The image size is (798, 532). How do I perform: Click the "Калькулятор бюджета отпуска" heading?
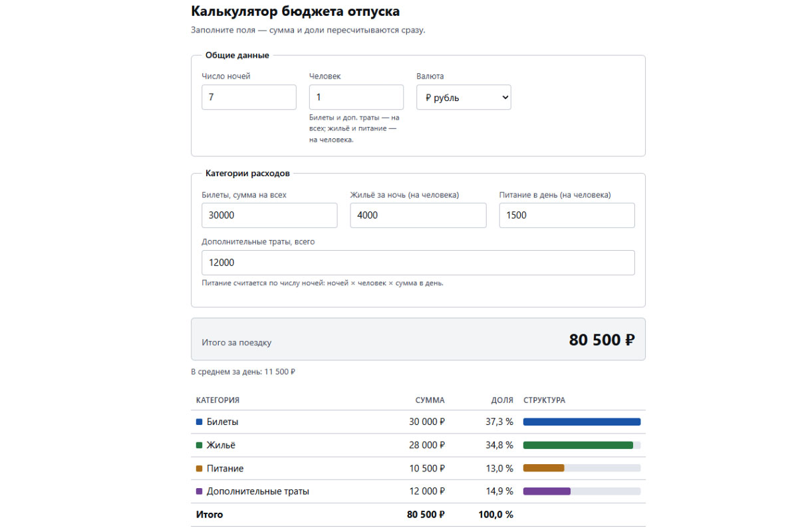click(295, 11)
